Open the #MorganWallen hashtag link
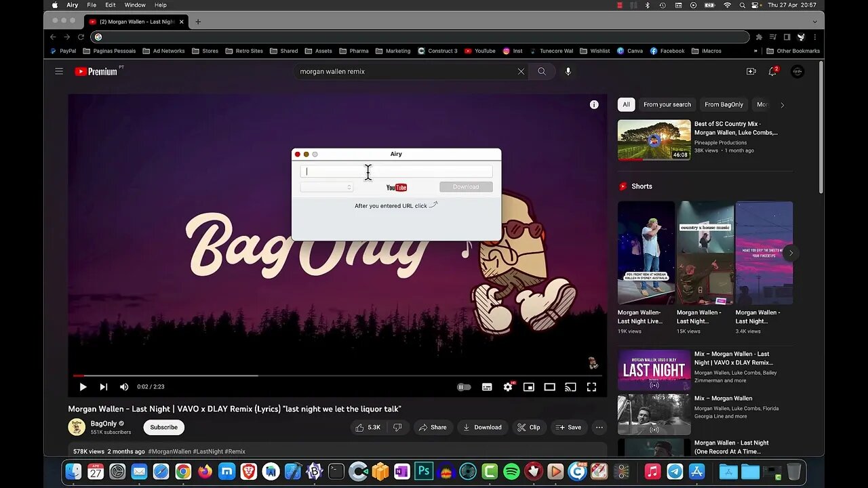The width and height of the screenshot is (868, 488). pyautogui.click(x=170, y=451)
